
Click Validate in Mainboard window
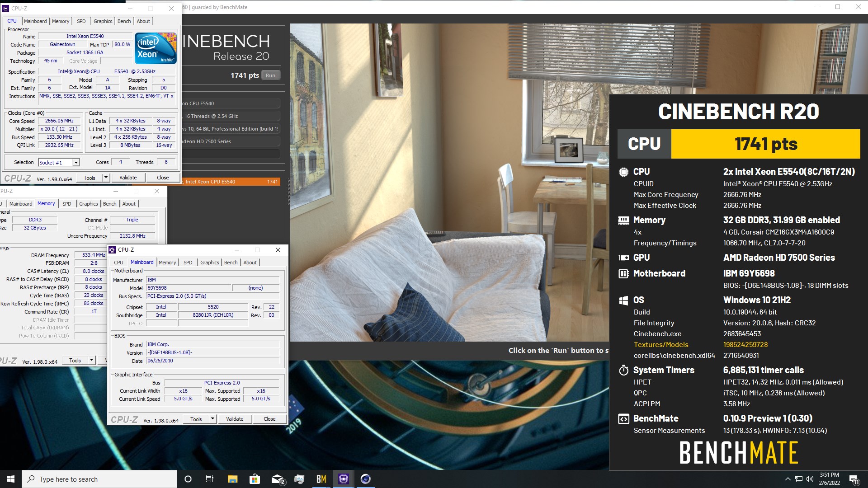[x=235, y=419]
